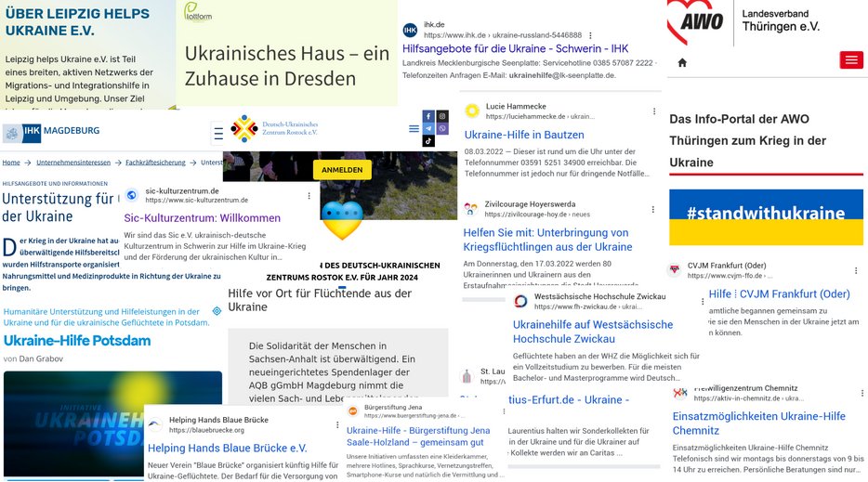Click St. Laurentius church favicon
The image size is (868, 482).
(x=467, y=376)
